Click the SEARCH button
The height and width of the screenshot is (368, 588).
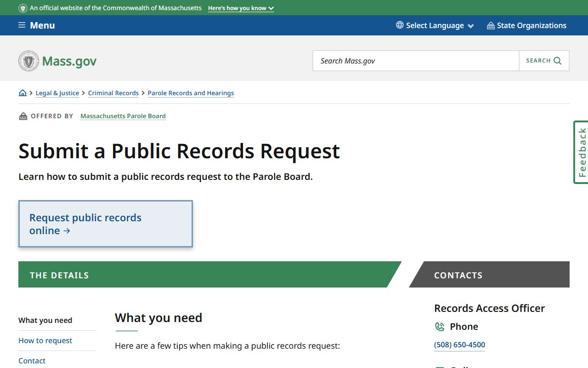(x=544, y=61)
